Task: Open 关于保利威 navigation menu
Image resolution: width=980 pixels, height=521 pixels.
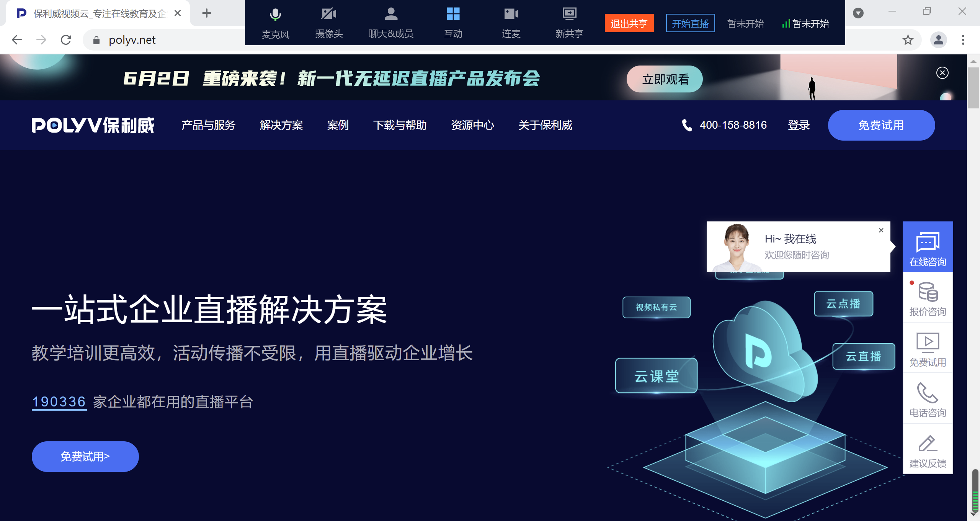Action: [546, 125]
